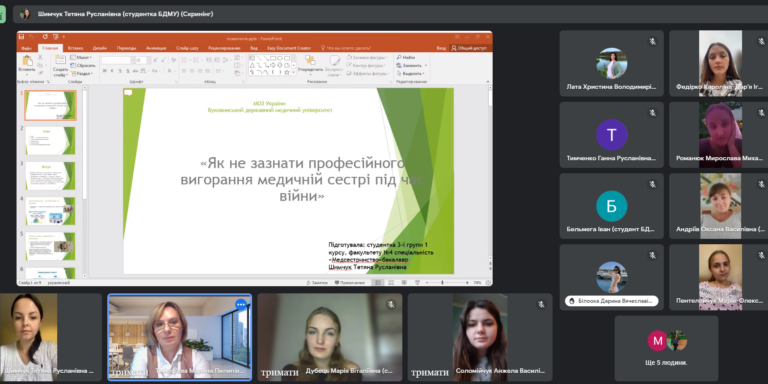Click the Save icon in PowerPoint title bar
The width and height of the screenshot is (768, 384).
(x=21, y=37)
